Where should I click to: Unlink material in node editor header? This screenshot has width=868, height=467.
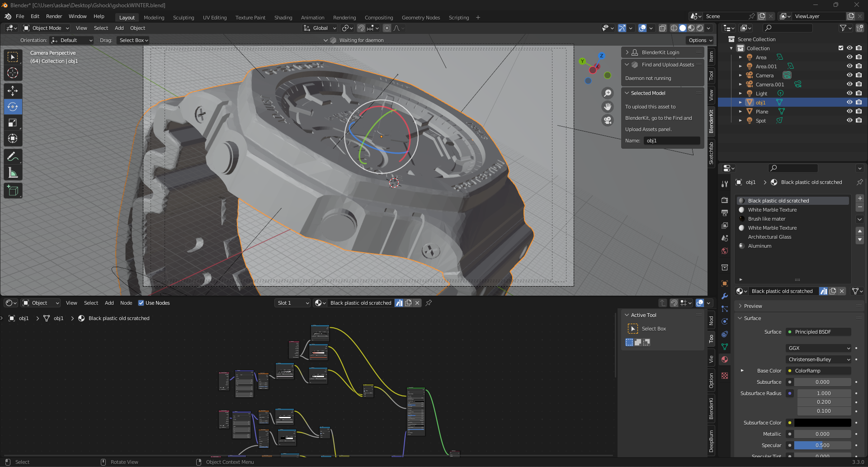coord(417,303)
